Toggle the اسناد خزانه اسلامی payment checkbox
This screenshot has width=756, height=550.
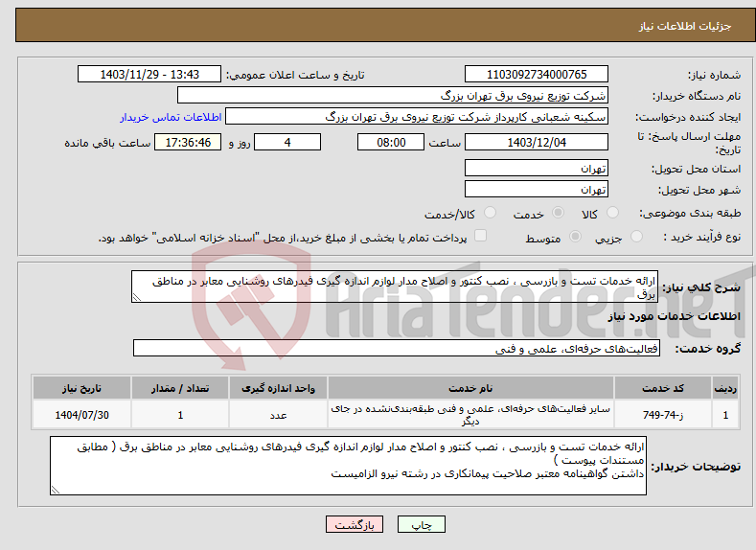[480, 236]
